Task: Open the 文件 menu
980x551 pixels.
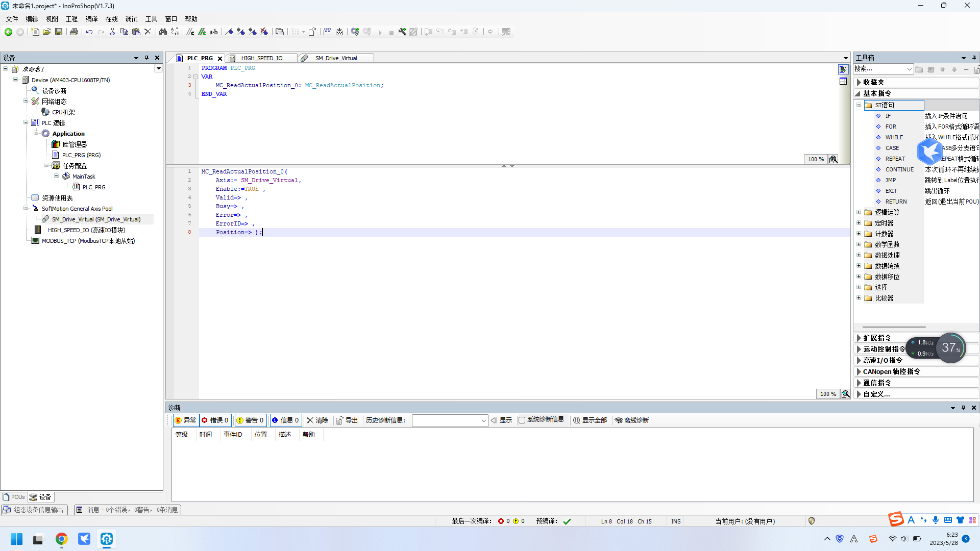Action: click(12, 19)
